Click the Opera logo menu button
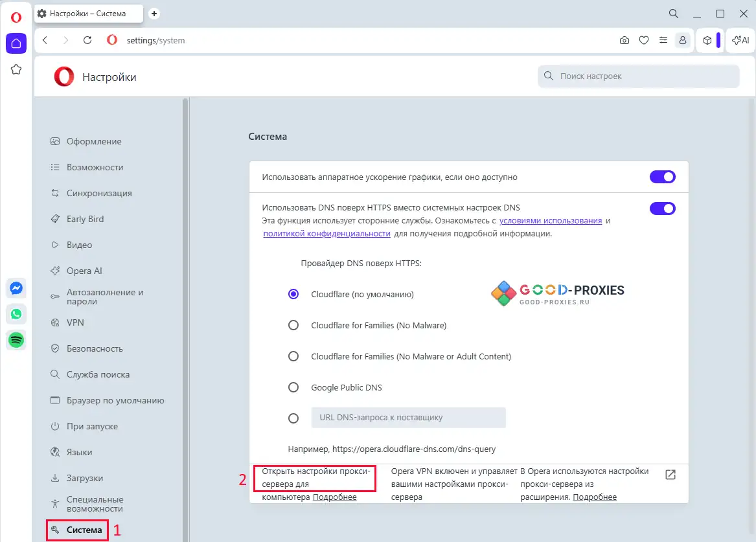Image resolution: width=756 pixels, height=542 pixels. [x=16, y=18]
